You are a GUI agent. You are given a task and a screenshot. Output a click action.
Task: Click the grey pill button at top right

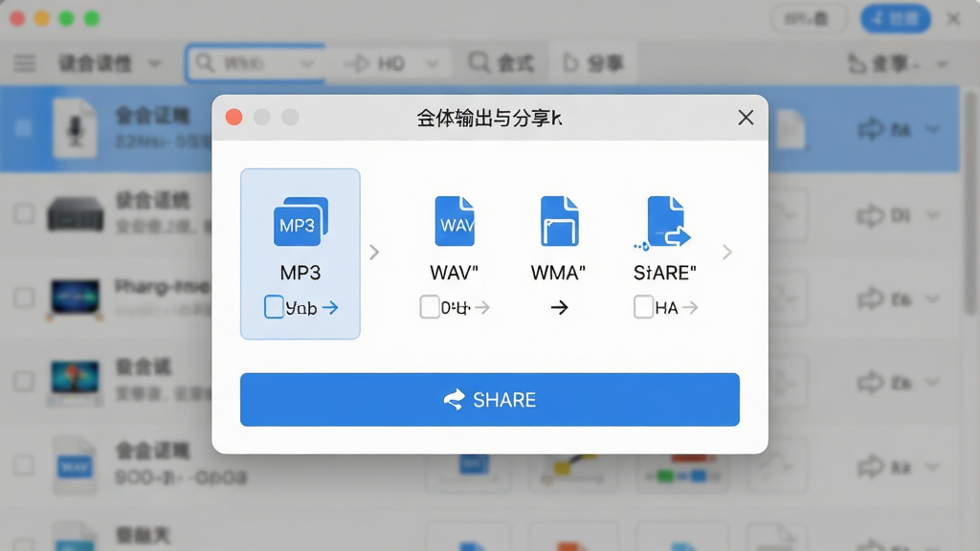pos(807,19)
